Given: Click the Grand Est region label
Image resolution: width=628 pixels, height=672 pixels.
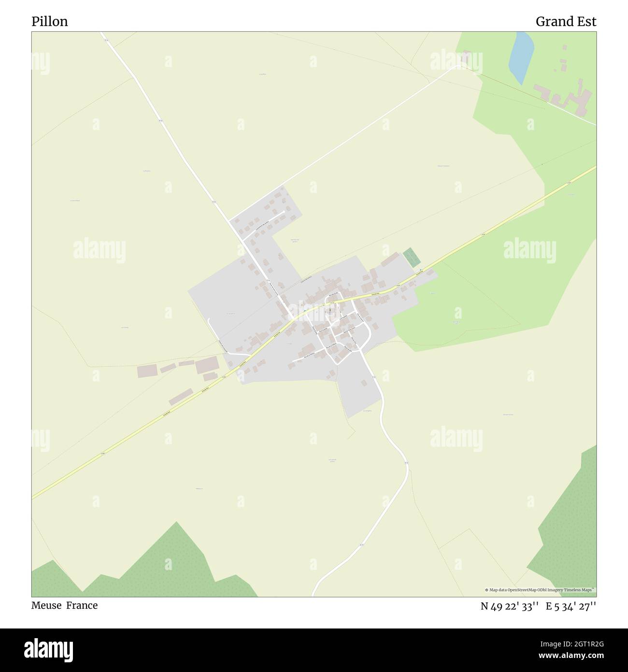Looking at the screenshot, I should coord(566,22).
